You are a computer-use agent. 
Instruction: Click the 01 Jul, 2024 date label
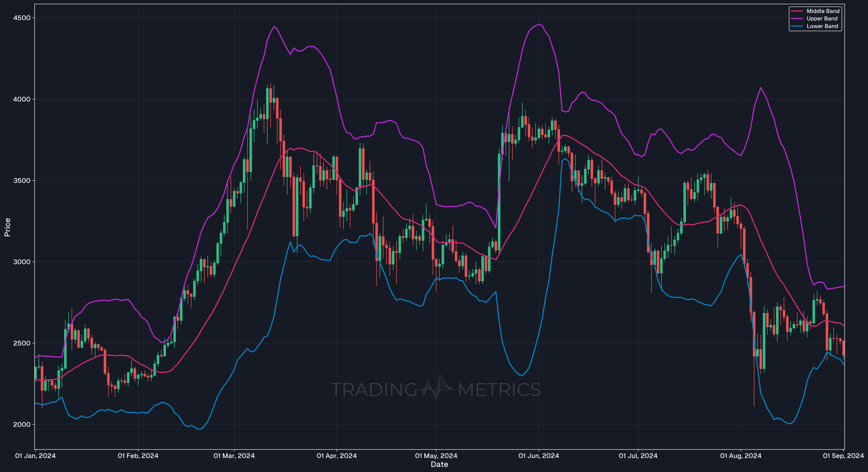pyautogui.click(x=638, y=456)
